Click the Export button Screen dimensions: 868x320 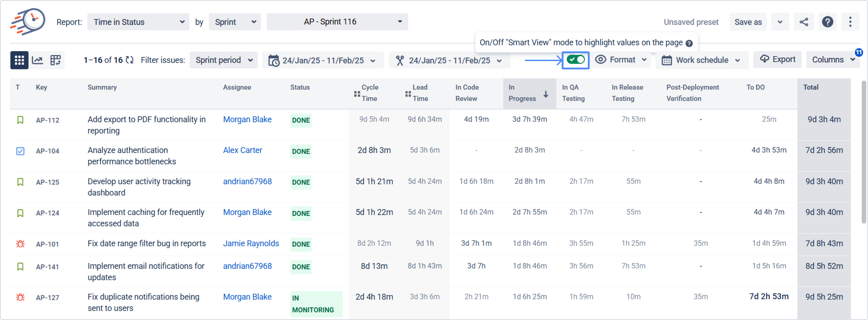tap(777, 59)
